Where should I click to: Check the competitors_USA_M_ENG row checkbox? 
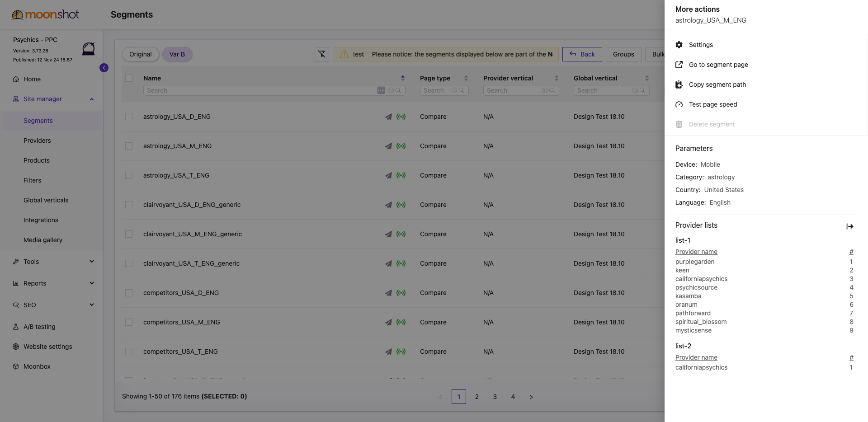click(129, 322)
